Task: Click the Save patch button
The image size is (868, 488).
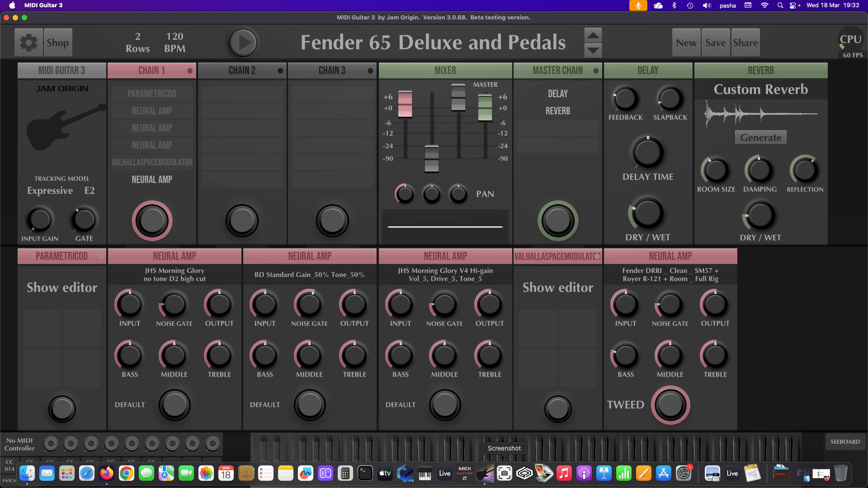Action: [x=715, y=42]
